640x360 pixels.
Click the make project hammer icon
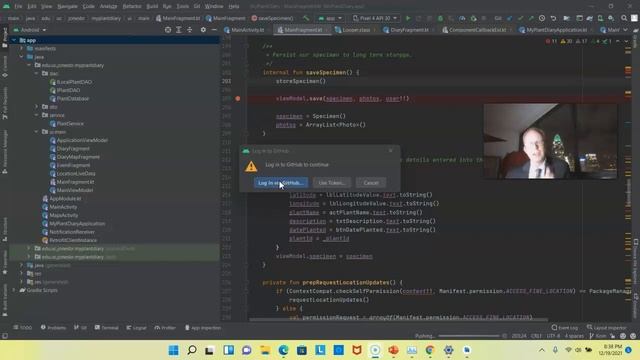point(306,18)
